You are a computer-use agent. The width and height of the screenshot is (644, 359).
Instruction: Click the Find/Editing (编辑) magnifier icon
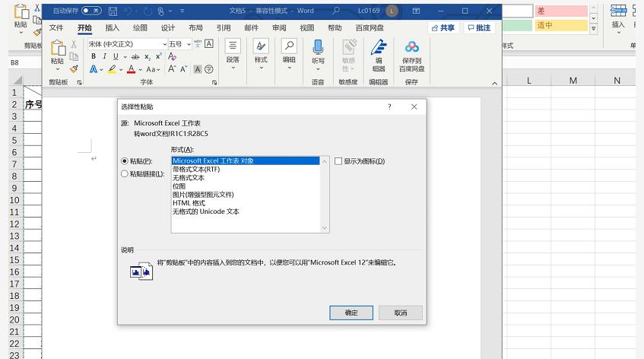(289, 46)
